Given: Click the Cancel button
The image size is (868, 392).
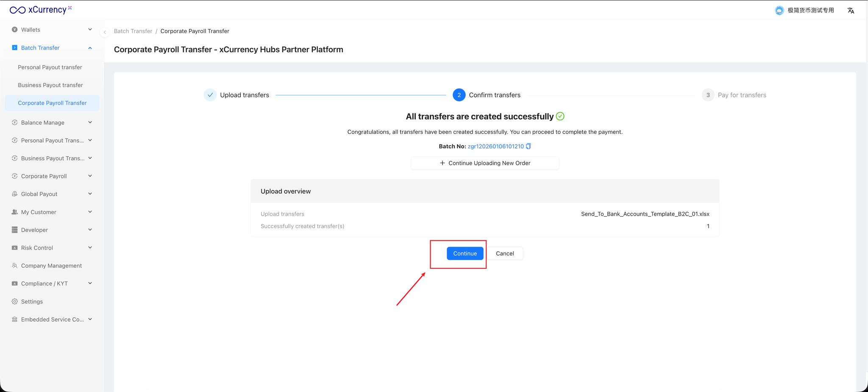Looking at the screenshot, I should 505,253.
